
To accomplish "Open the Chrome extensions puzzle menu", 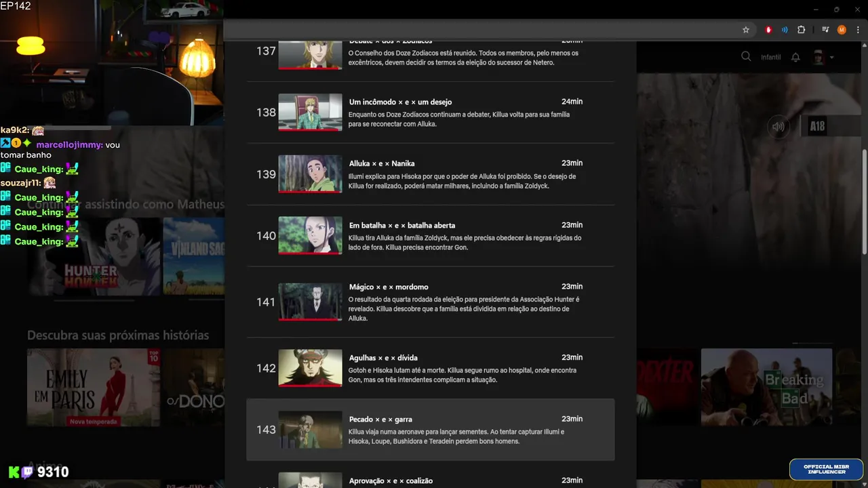I will (801, 30).
